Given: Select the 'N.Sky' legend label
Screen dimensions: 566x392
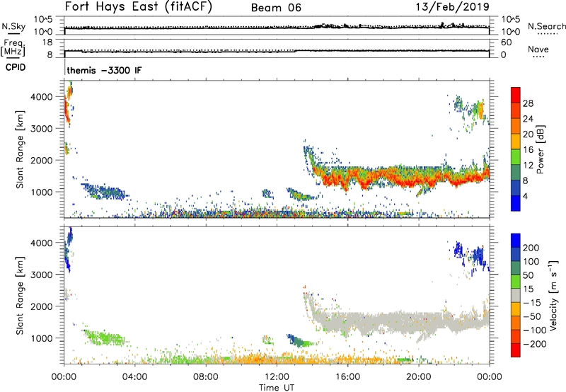Looking at the screenshot, I should tap(13, 26).
